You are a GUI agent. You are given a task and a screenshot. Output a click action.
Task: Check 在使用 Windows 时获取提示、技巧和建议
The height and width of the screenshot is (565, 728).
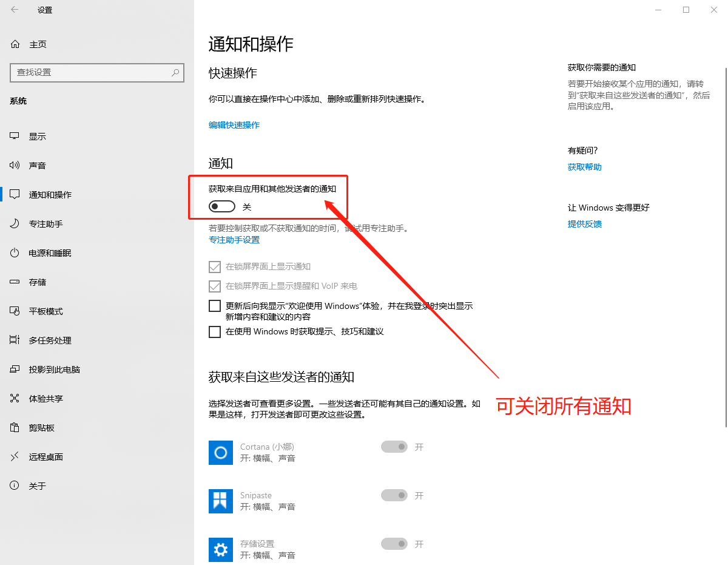pos(215,331)
